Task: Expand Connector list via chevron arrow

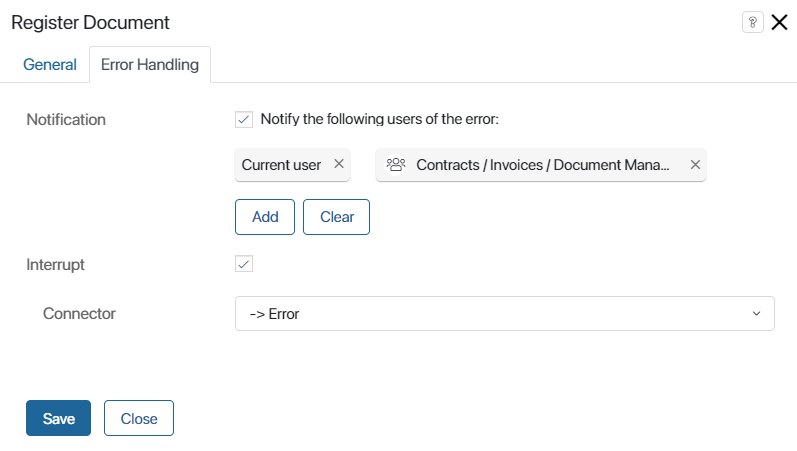Action: point(756,314)
